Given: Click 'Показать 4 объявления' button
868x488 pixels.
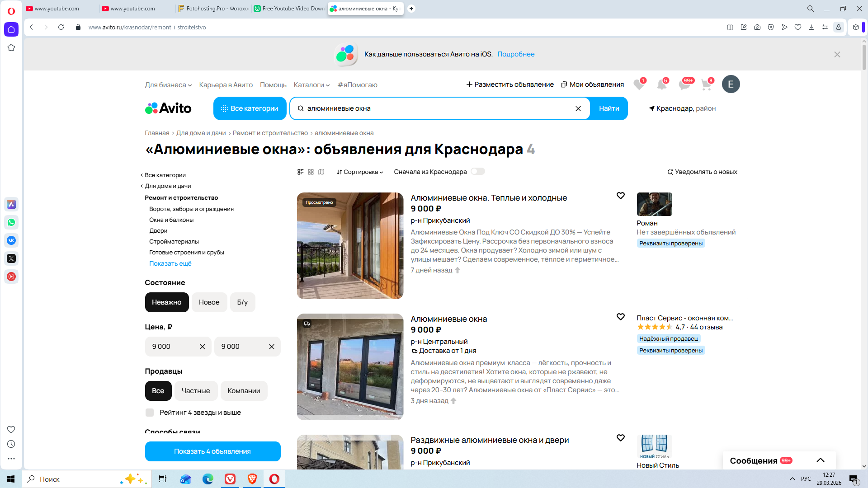Looking at the screenshot, I should (x=212, y=451).
